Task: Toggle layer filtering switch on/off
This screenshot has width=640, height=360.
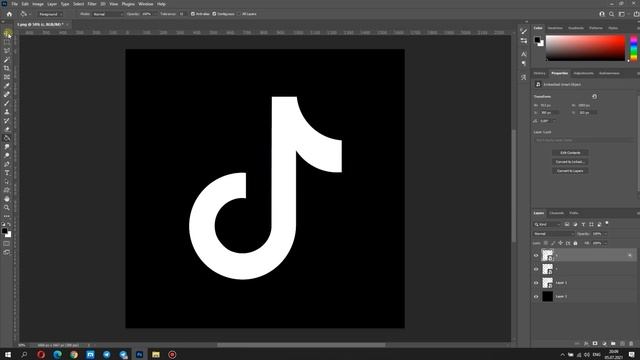Action: click(607, 223)
